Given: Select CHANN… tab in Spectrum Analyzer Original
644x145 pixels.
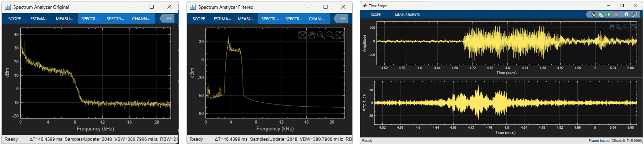Looking at the screenshot, I should coord(141,19).
